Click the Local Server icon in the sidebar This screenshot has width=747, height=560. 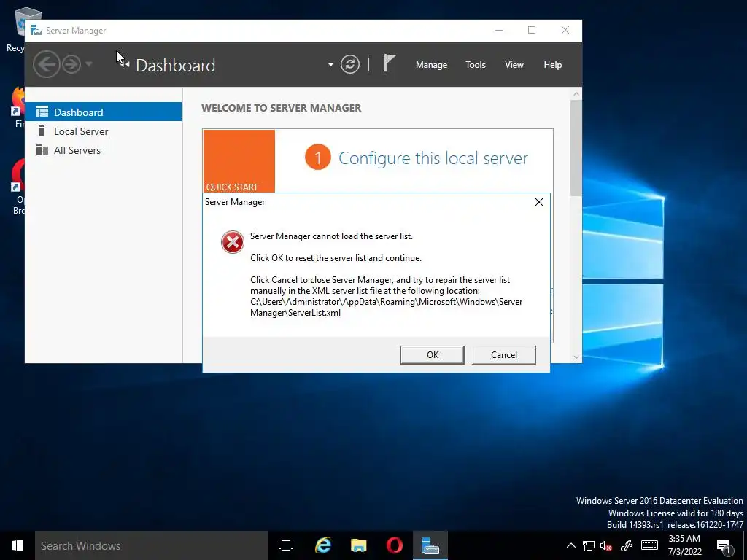[x=42, y=131]
